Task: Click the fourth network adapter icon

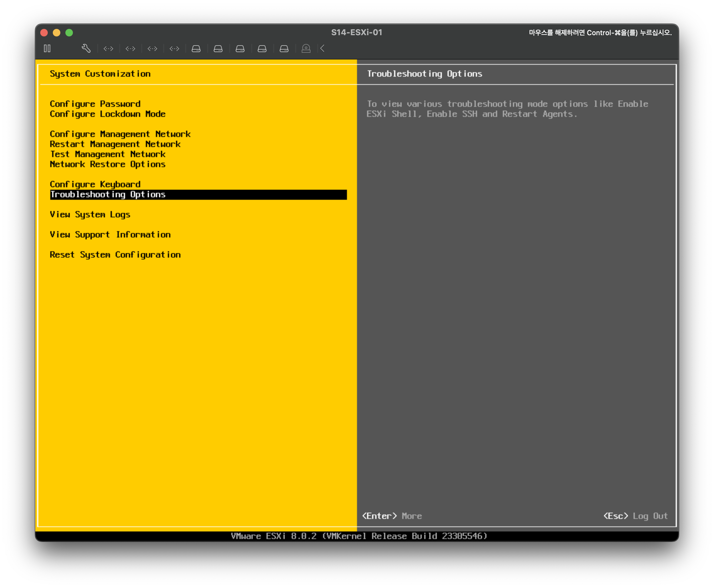Action: (x=174, y=49)
